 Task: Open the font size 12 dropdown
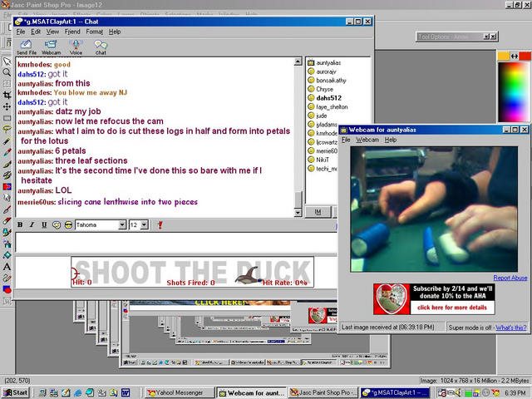click(x=144, y=224)
